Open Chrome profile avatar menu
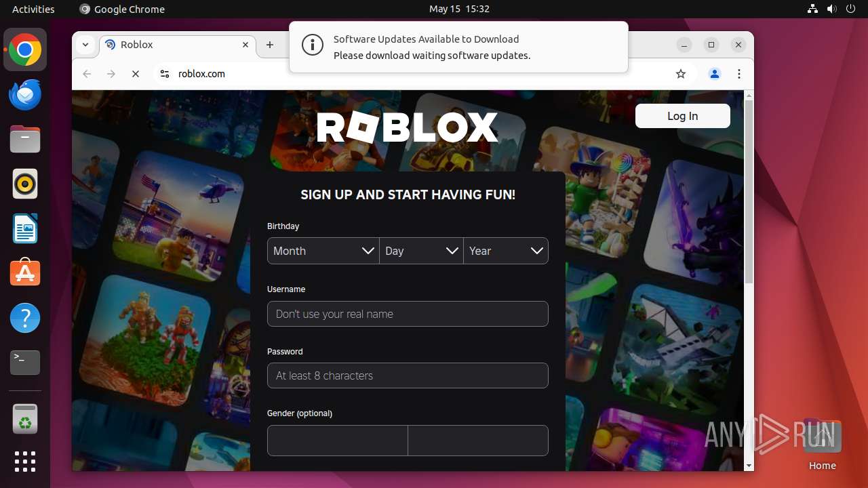This screenshot has height=488, width=868. 715,74
